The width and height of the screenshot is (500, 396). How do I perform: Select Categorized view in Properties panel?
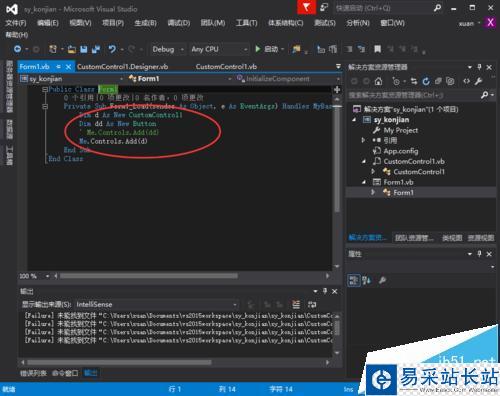353,280
